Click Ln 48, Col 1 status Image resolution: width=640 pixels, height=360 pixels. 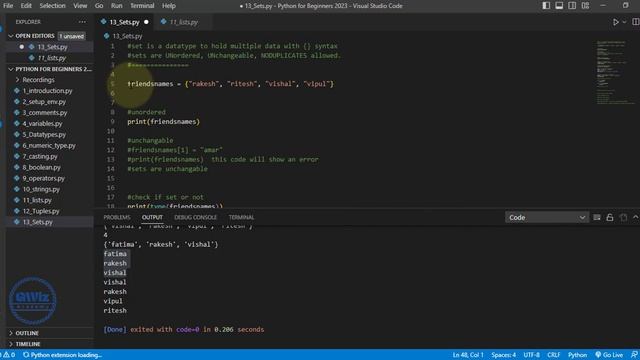pos(468,355)
